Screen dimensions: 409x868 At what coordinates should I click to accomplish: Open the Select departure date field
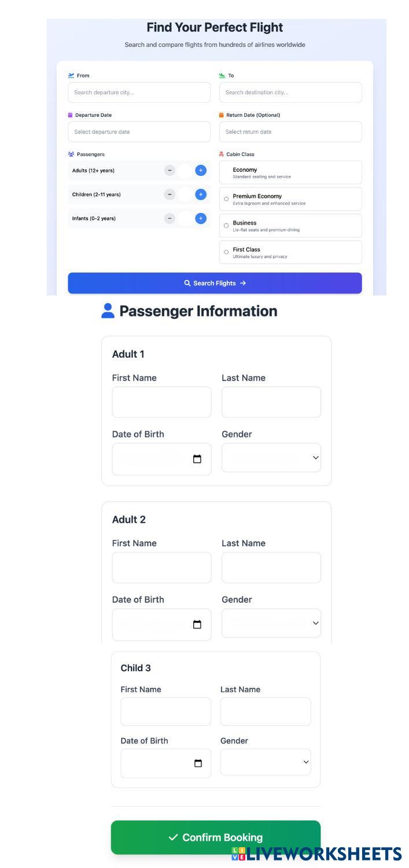[139, 132]
